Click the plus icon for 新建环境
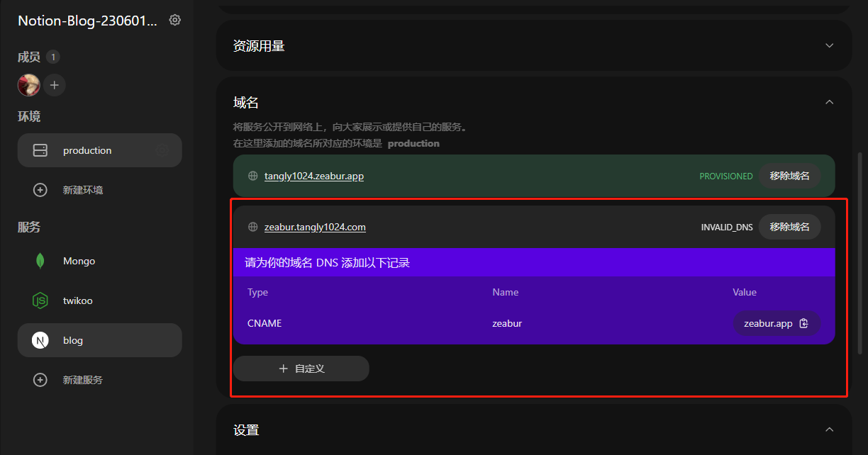 [x=40, y=190]
